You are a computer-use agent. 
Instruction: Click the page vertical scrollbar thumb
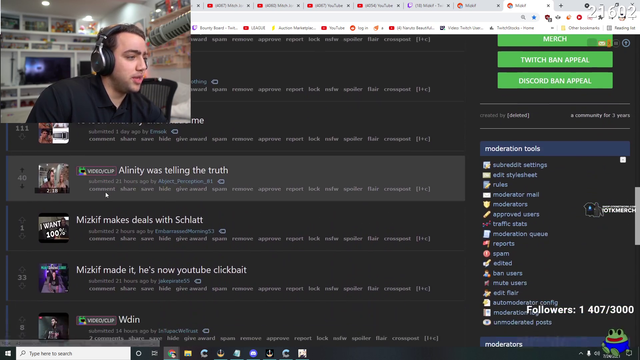coord(637,216)
